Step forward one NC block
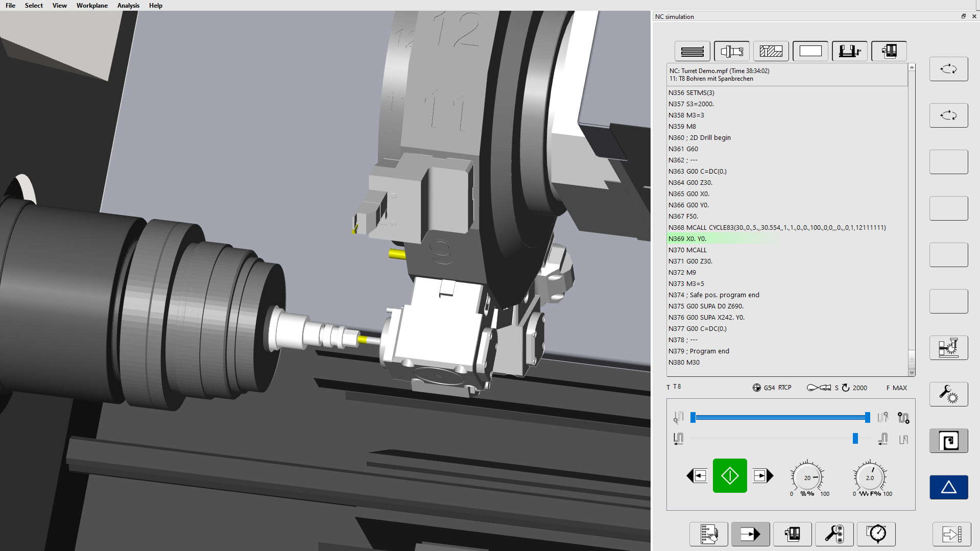This screenshot has width=980, height=551. tap(763, 476)
